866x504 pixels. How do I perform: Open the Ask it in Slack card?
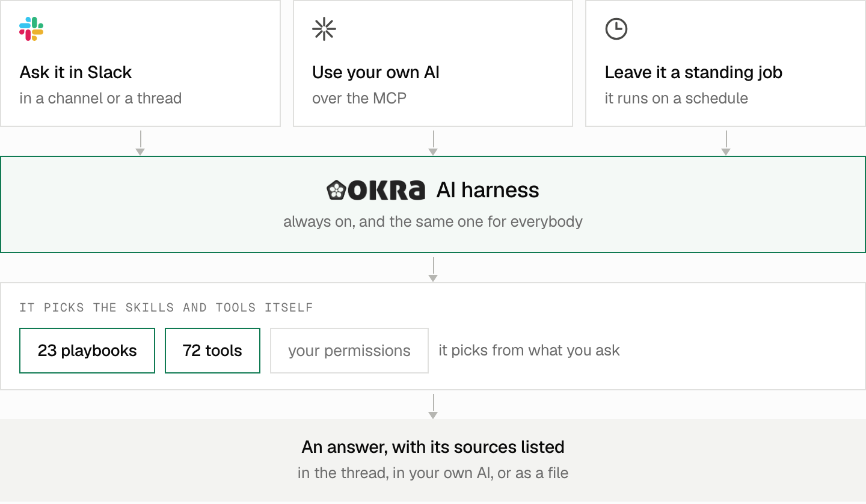(x=140, y=63)
